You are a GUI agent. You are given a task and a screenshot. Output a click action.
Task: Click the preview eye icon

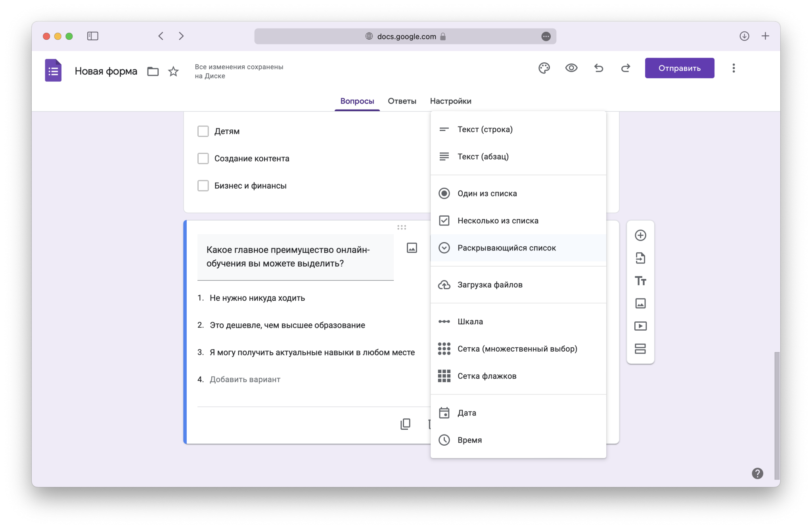[x=571, y=68]
